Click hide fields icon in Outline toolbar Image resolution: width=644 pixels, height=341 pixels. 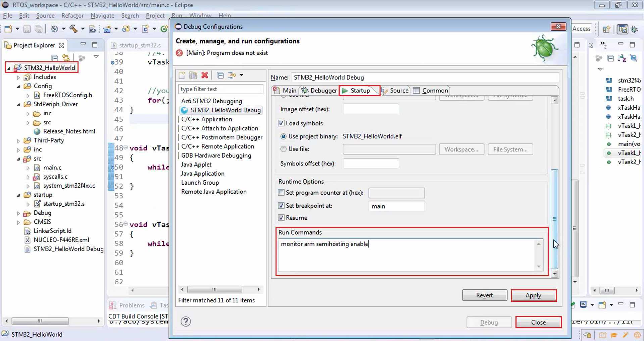[634, 58]
